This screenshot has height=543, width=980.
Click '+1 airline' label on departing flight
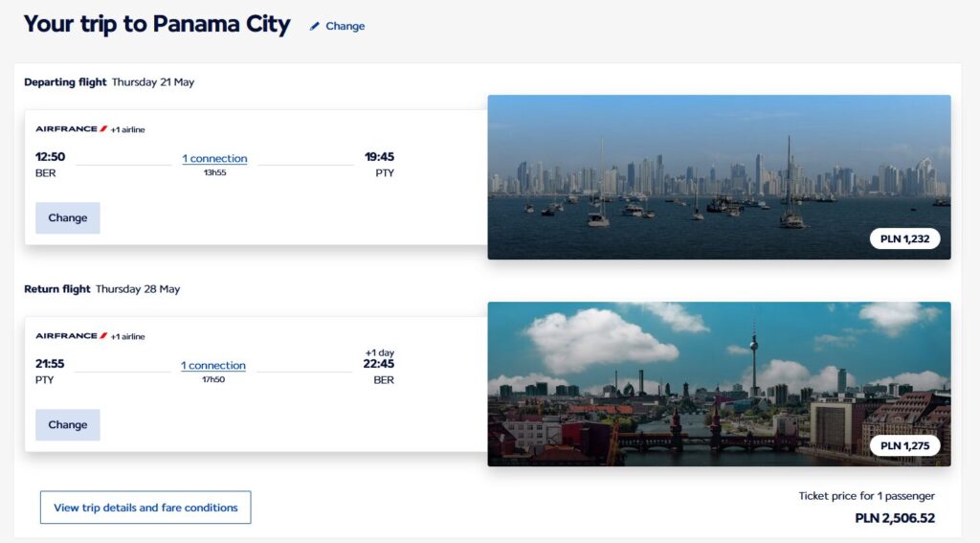pos(127,129)
